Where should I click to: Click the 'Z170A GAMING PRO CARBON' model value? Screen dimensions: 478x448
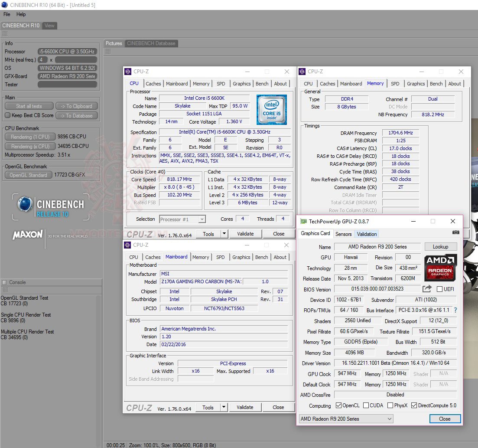click(x=201, y=281)
